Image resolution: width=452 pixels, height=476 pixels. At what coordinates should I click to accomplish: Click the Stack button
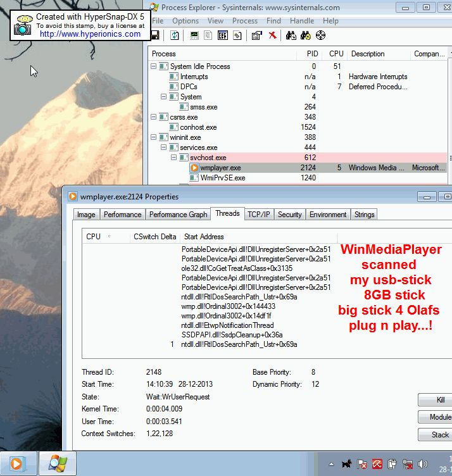(x=436, y=435)
